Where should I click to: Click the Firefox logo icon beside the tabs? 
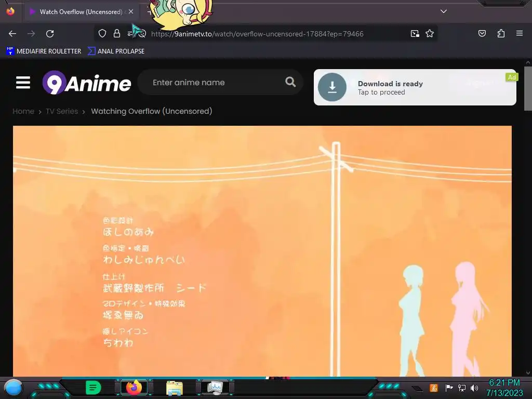pyautogui.click(x=10, y=11)
